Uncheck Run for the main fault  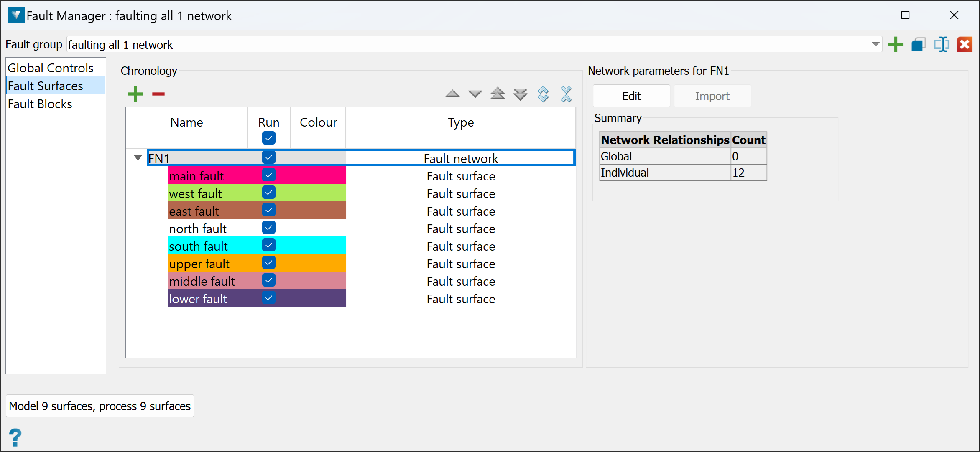pos(269,175)
